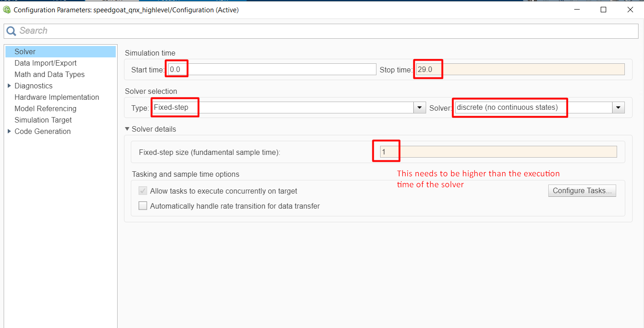The width and height of the screenshot is (644, 328).
Task: Click the Stop time field
Action: [x=520, y=69]
